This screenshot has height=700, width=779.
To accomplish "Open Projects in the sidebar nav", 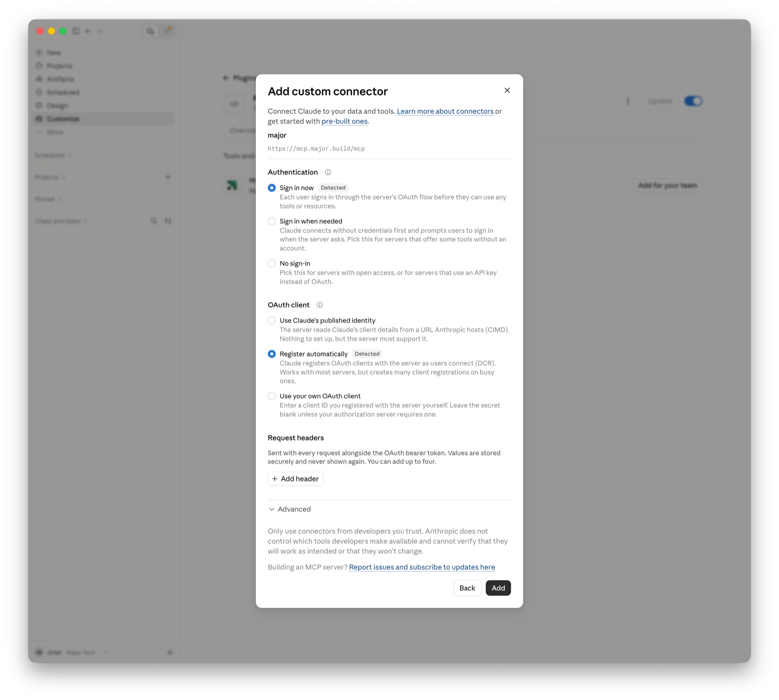I will pyautogui.click(x=104, y=66).
